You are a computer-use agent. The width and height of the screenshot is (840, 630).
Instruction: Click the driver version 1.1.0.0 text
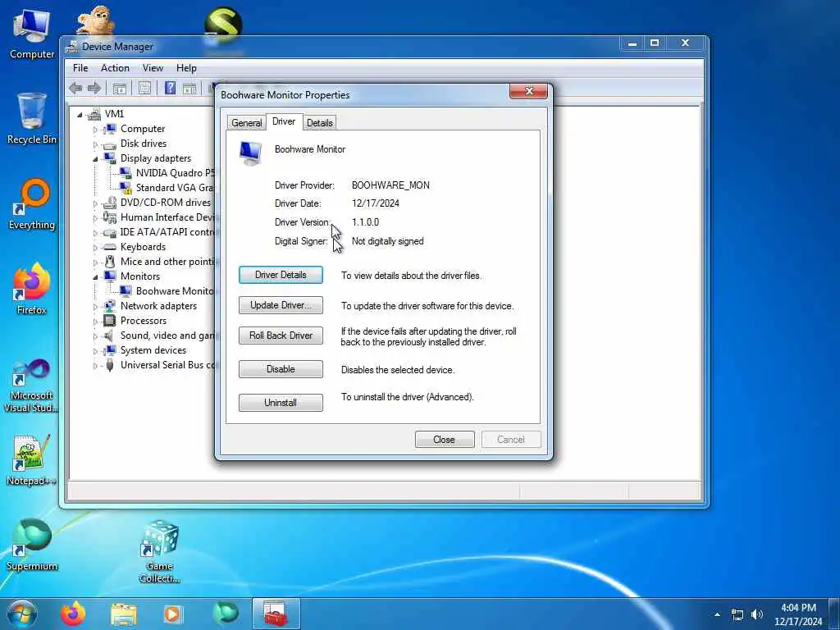365,221
